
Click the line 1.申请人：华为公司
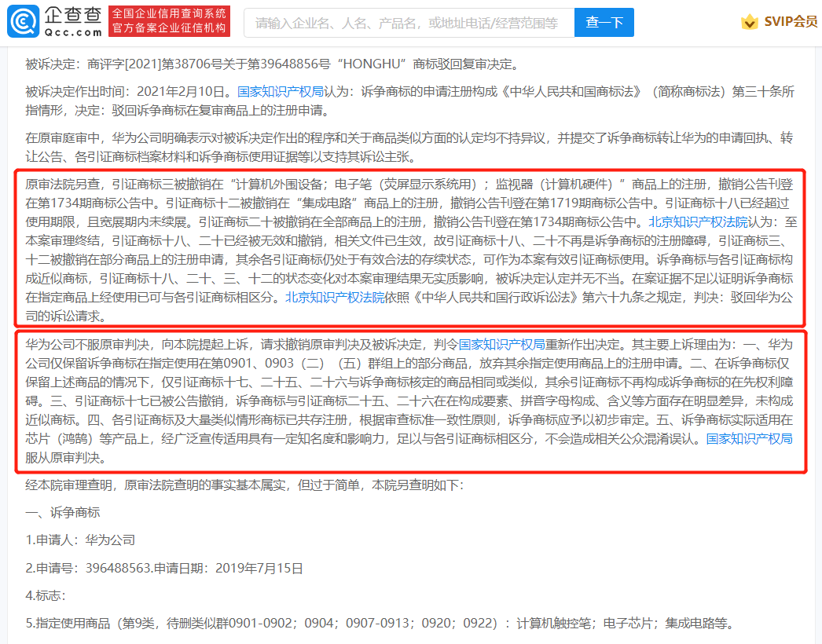click(x=80, y=540)
